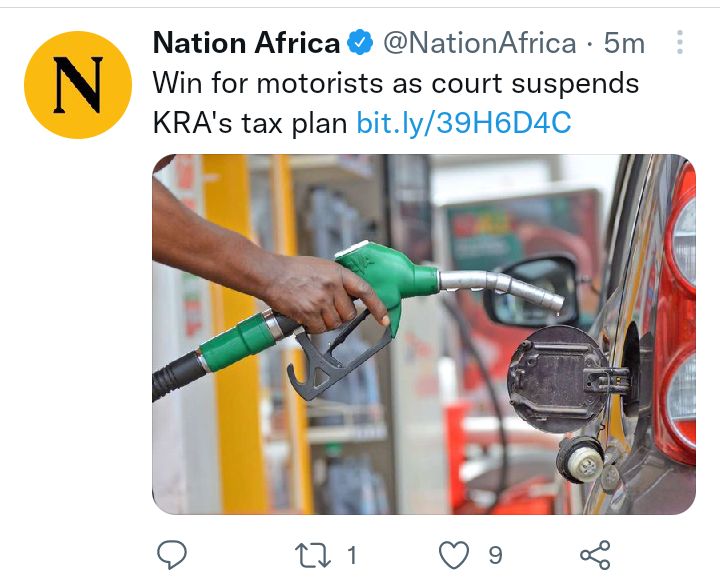Like the tweet with the heart icon
Viewport: 720px width, 586px height.
(x=454, y=555)
